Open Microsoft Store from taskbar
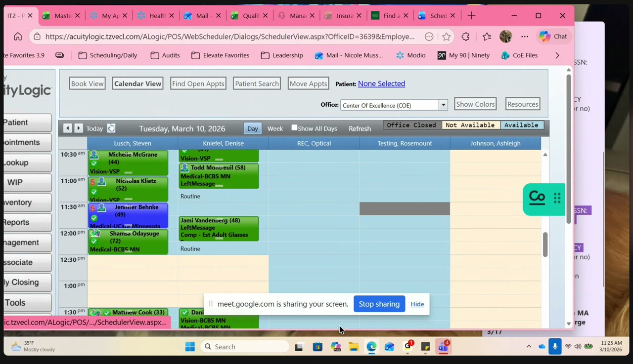Viewport: 633px width, 364px height. [317, 347]
